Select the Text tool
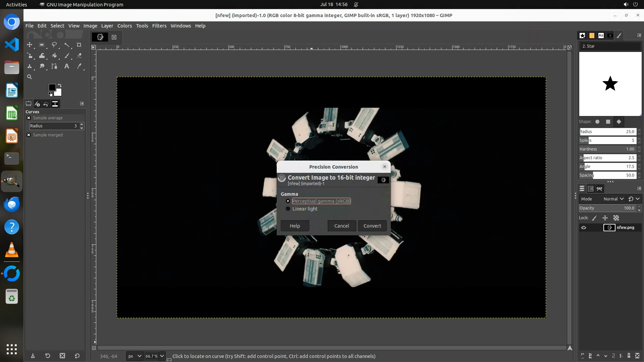 point(67,66)
